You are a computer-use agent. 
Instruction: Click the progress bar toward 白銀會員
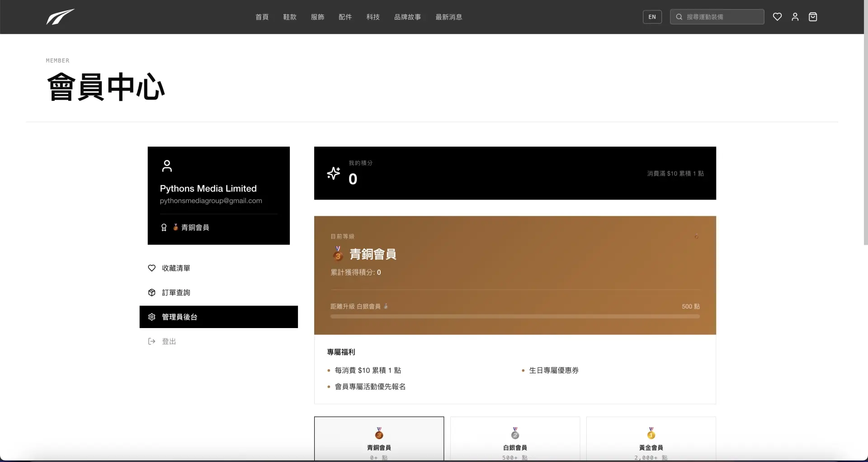point(515,316)
